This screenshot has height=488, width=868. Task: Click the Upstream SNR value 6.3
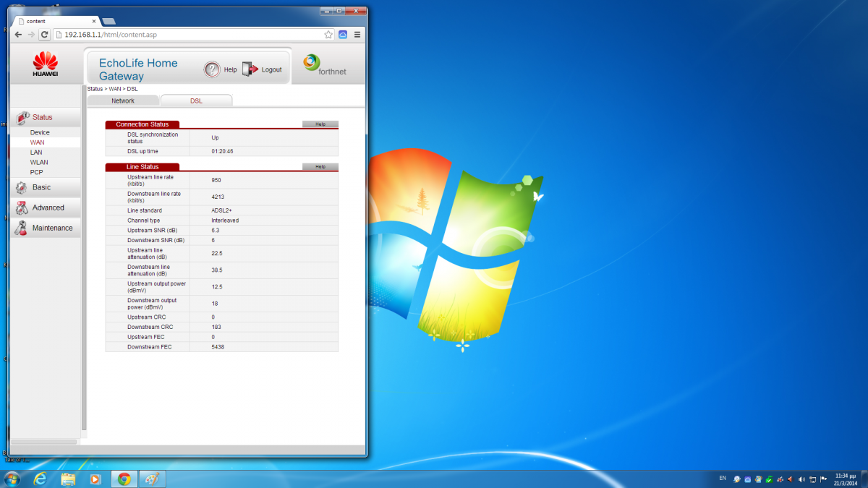click(x=215, y=230)
